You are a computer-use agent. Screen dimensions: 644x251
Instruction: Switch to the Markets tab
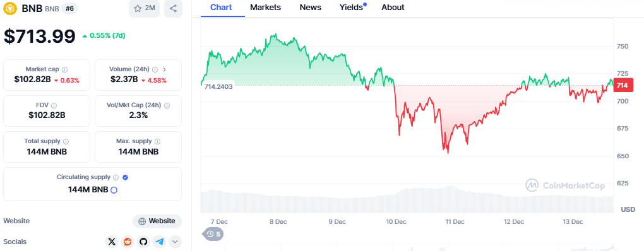tap(265, 8)
